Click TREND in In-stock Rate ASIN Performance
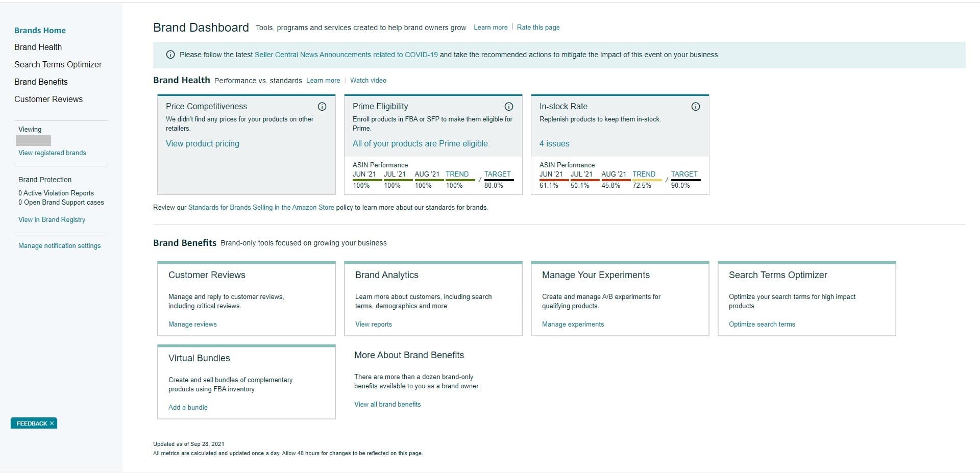Image resolution: width=980 pixels, height=474 pixels. coord(644,174)
